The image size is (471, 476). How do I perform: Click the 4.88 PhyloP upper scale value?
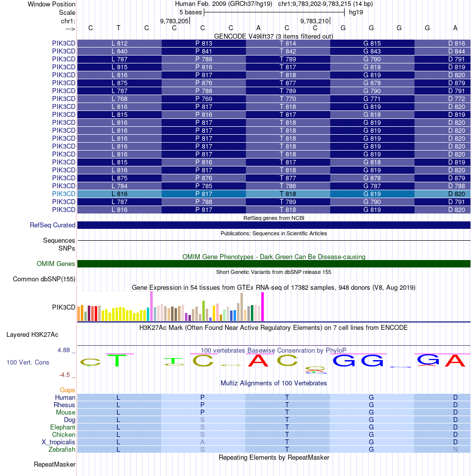coord(63,350)
